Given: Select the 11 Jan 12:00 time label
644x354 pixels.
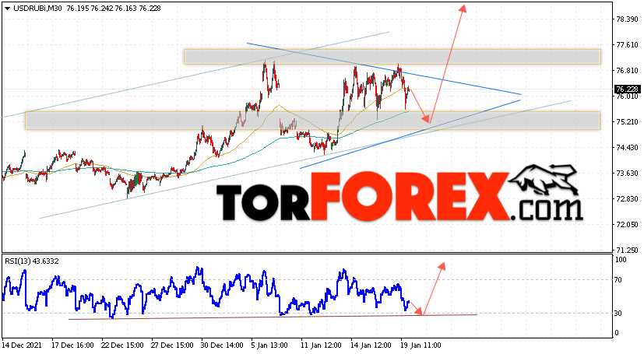Looking at the screenshot, I should point(321,345).
